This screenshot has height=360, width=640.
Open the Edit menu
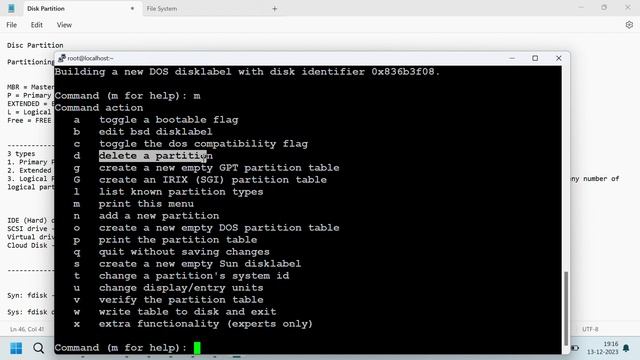click(x=36, y=25)
